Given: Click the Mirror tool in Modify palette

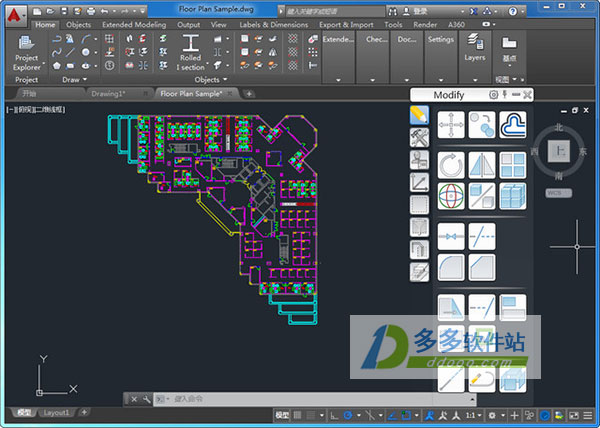Looking at the screenshot, I should (x=481, y=165).
